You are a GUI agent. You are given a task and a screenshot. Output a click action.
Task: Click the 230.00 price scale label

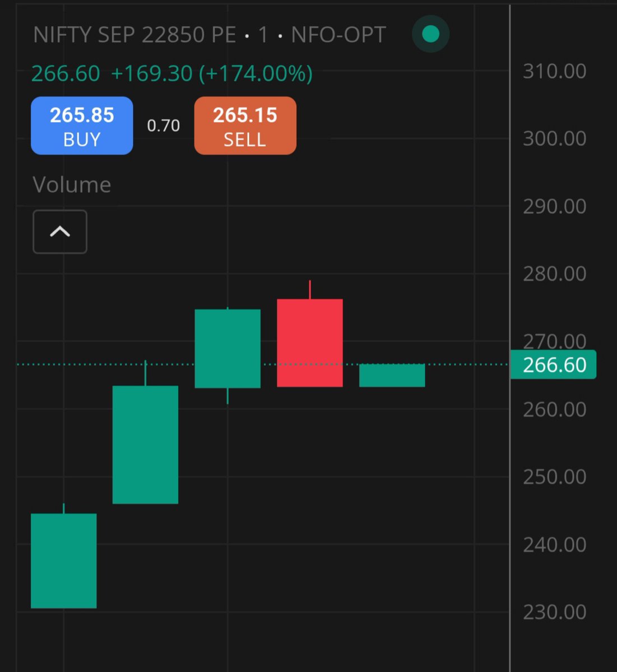coord(554,612)
